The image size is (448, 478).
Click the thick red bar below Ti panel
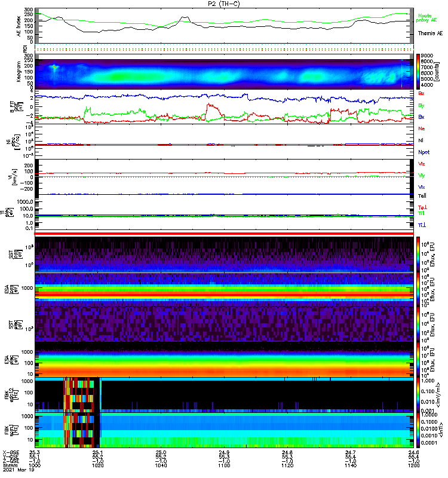click(224, 234)
